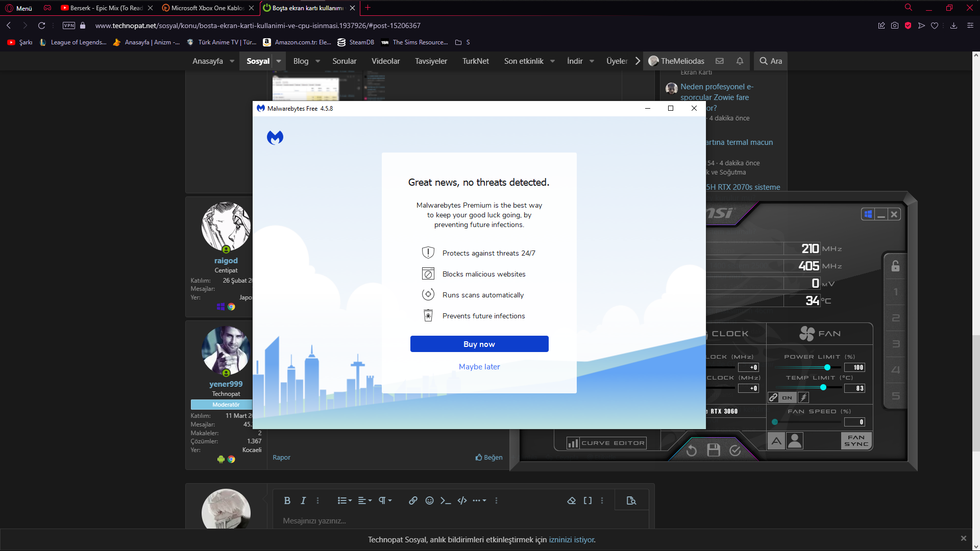Viewport: 980px width, 551px height.
Task: Open the text alignment dropdown in editor
Action: coord(364,500)
